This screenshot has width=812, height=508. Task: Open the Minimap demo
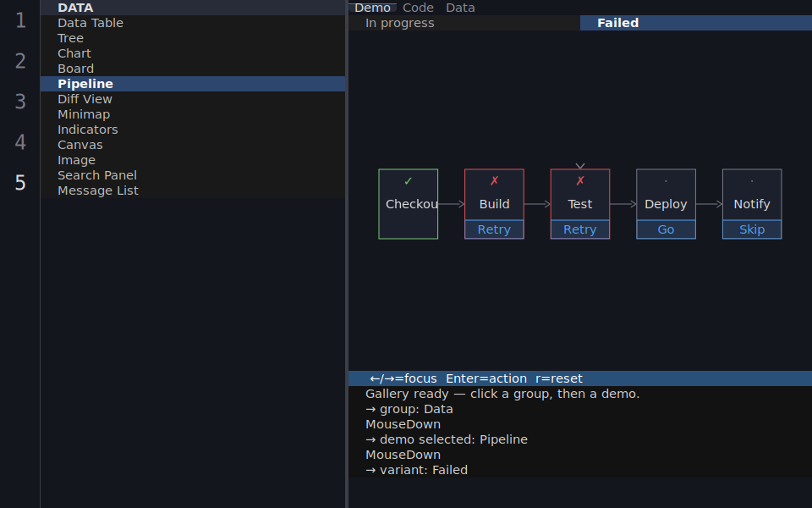193,114
